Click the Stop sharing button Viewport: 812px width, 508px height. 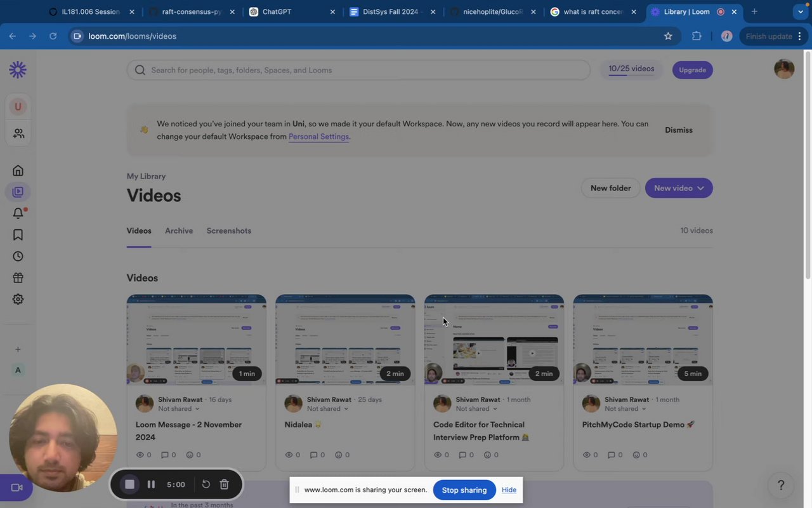click(464, 490)
